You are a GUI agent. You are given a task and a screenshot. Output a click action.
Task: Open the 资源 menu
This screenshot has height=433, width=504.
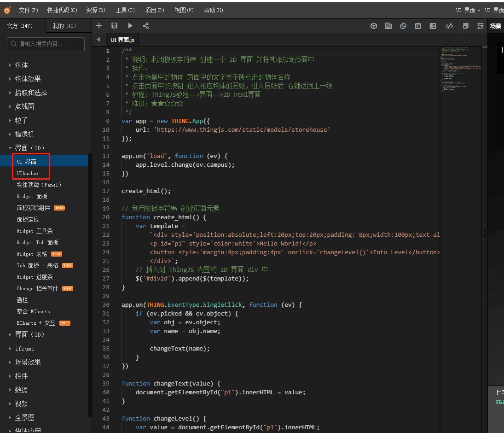[95, 10]
